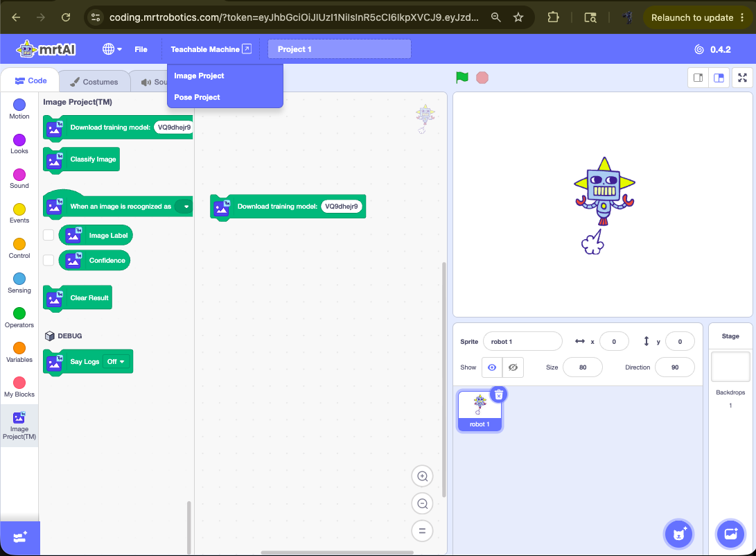Image resolution: width=756 pixels, height=556 pixels.
Task: Open the File menu
Action: coord(141,49)
